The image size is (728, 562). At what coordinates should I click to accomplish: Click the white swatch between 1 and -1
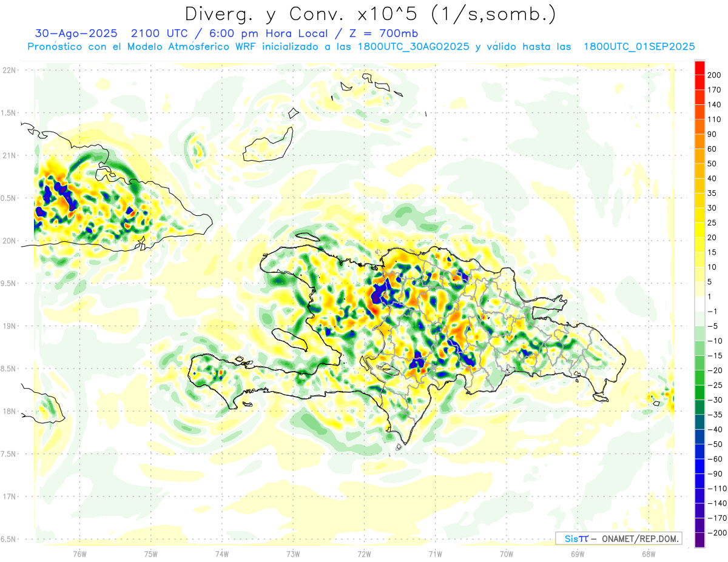699,304
